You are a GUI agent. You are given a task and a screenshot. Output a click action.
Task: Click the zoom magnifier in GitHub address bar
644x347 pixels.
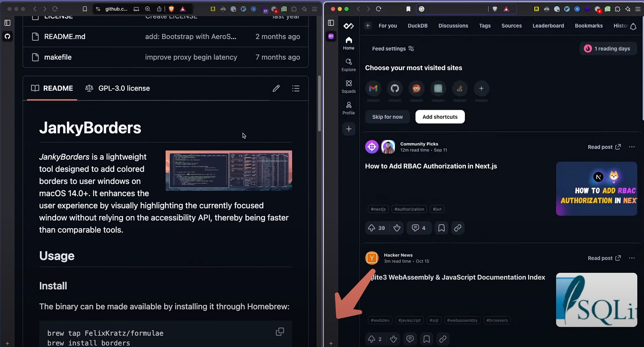pyautogui.click(x=148, y=9)
